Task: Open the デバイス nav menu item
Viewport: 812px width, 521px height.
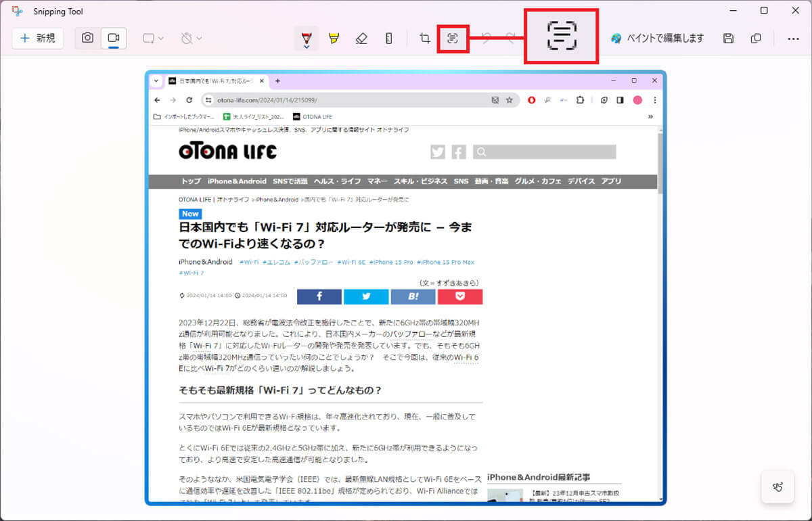Action: 581,181
